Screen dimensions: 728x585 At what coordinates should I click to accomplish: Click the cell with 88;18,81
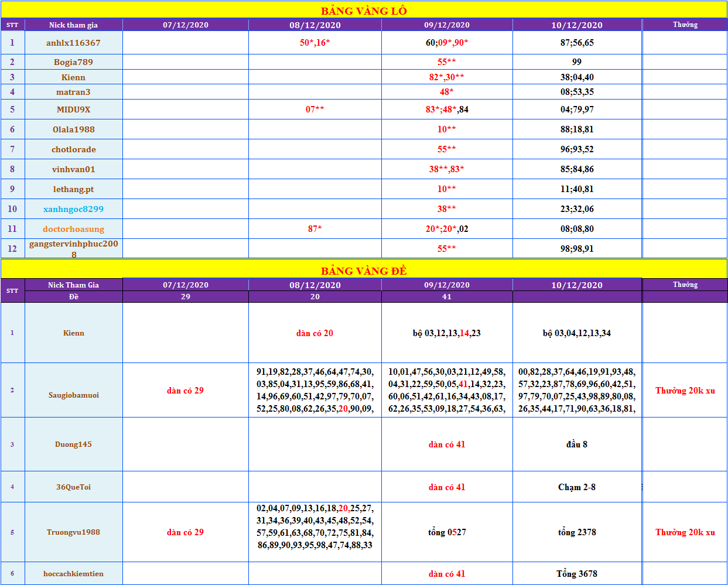(577, 129)
